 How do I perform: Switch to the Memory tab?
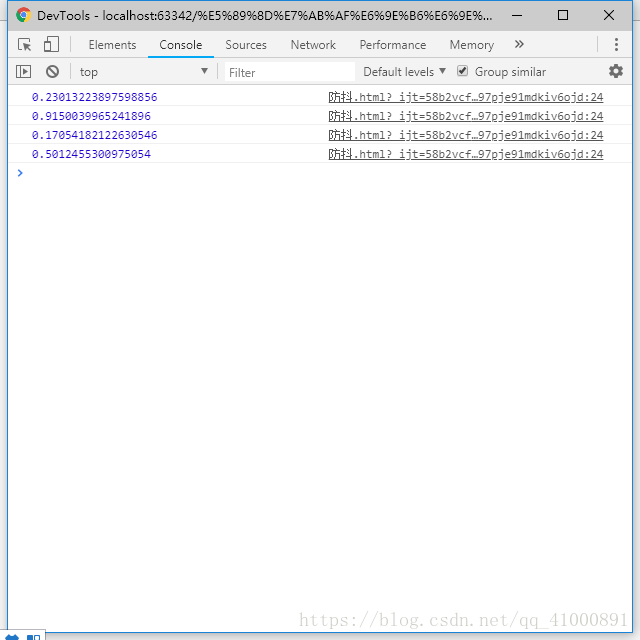[x=472, y=45]
